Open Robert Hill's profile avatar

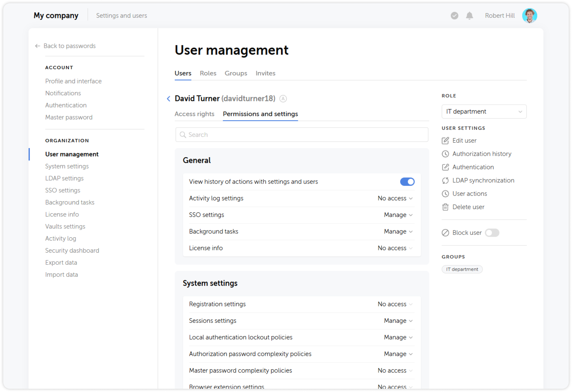pyautogui.click(x=530, y=15)
